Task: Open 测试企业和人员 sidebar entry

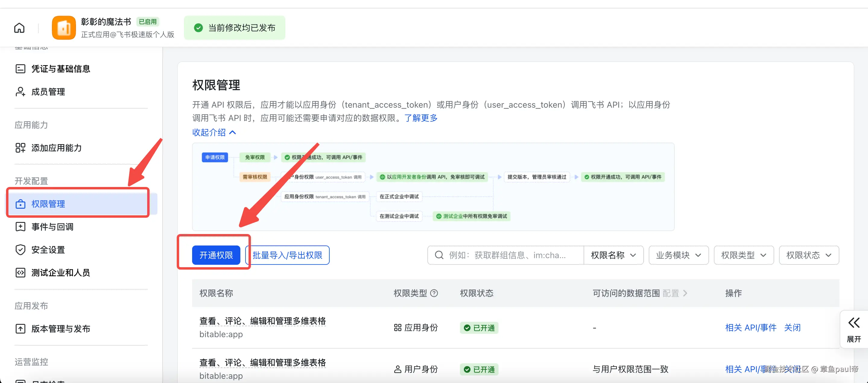Action: coord(60,273)
